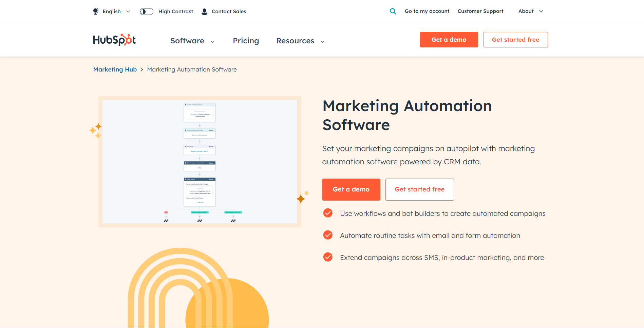Image resolution: width=644 pixels, height=328 pixels.
Task: Click the checkmark beside the SMS campaigns bullet
Action: click(x=327, y=257)
